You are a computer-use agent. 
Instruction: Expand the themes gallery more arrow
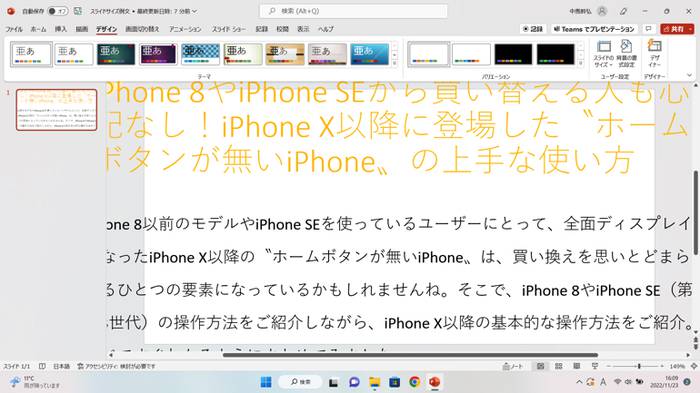click(x=395, y=63)
